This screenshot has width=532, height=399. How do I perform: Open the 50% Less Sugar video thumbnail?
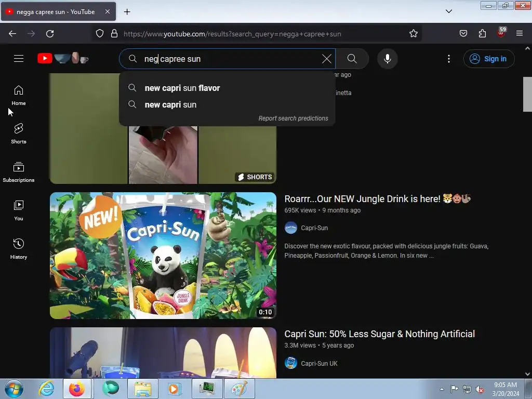163,353
